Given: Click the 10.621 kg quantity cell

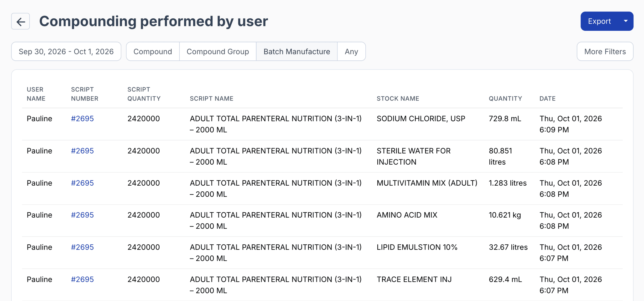Looking at the screenshot, I should click(x=505, y=215).
